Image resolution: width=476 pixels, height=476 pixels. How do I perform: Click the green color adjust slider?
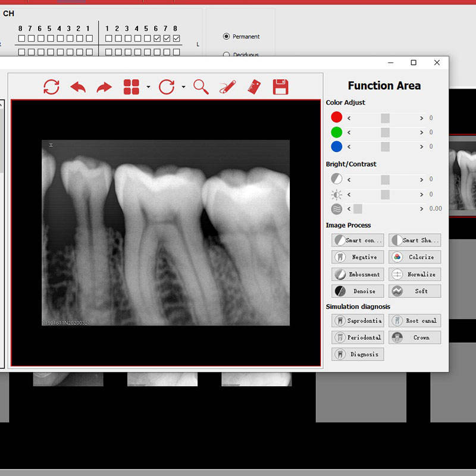(385, 132)
